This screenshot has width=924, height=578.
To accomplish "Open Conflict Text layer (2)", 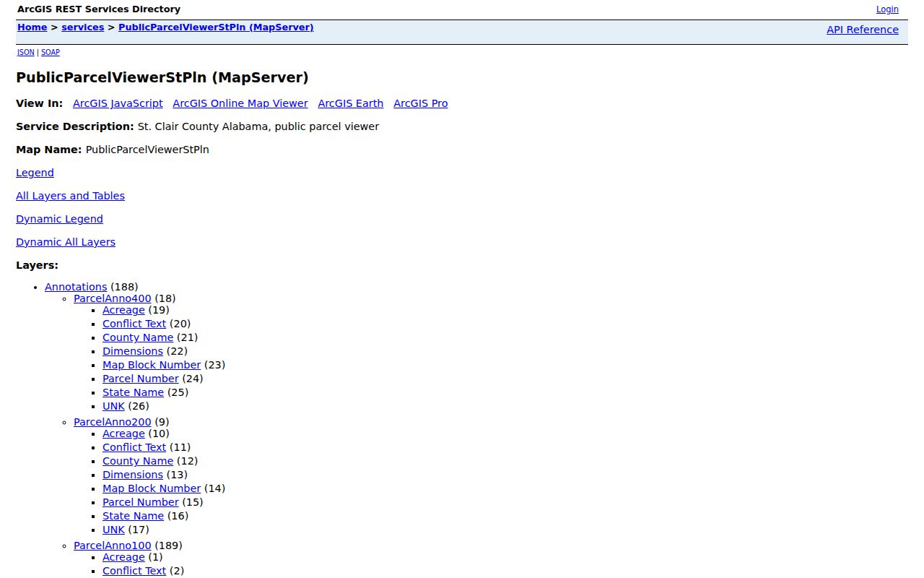I will click(134, 571).
